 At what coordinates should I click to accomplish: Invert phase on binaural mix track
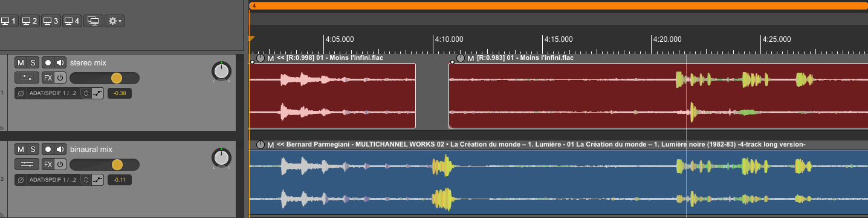click(21, 179)
